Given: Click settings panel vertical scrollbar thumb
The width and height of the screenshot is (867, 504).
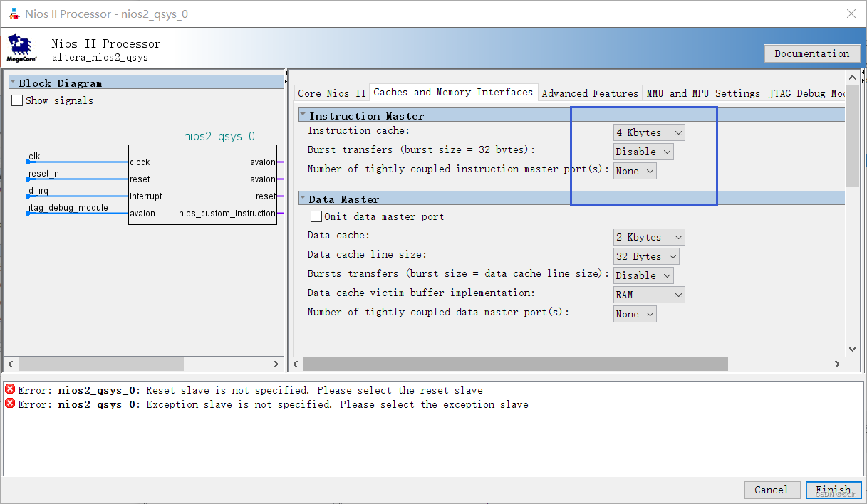Looking at the screenshot, I should tap(853, 135).
